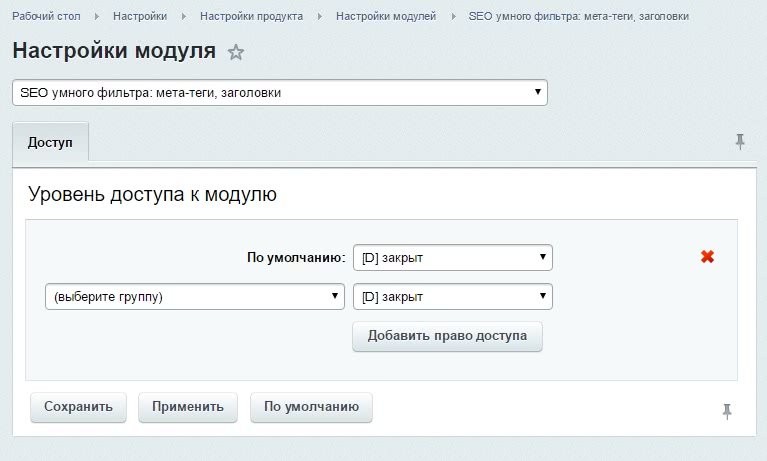Click the 'Сохранить' button
The image size is (767, 461).
click(x=78, y=407)
